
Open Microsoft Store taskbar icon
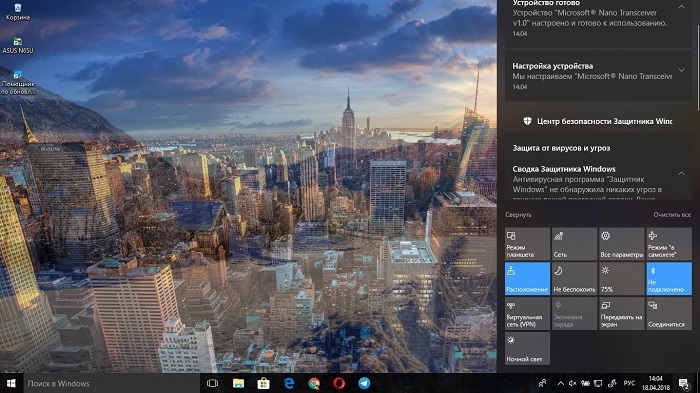(263, 383)
